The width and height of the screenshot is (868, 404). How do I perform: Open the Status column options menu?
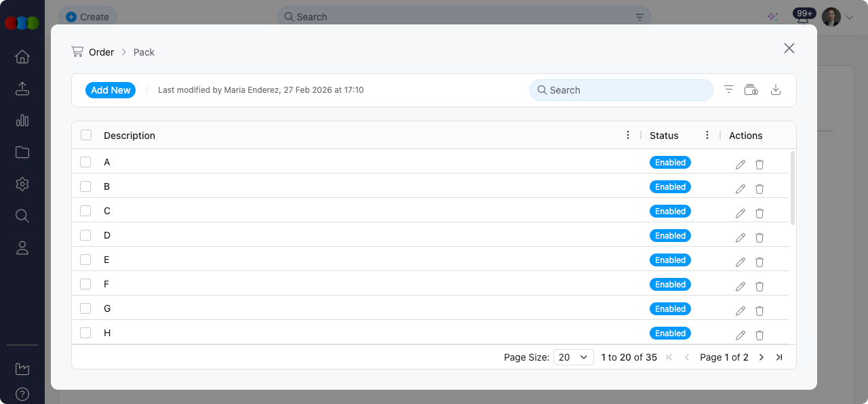[x=707, y=136]
